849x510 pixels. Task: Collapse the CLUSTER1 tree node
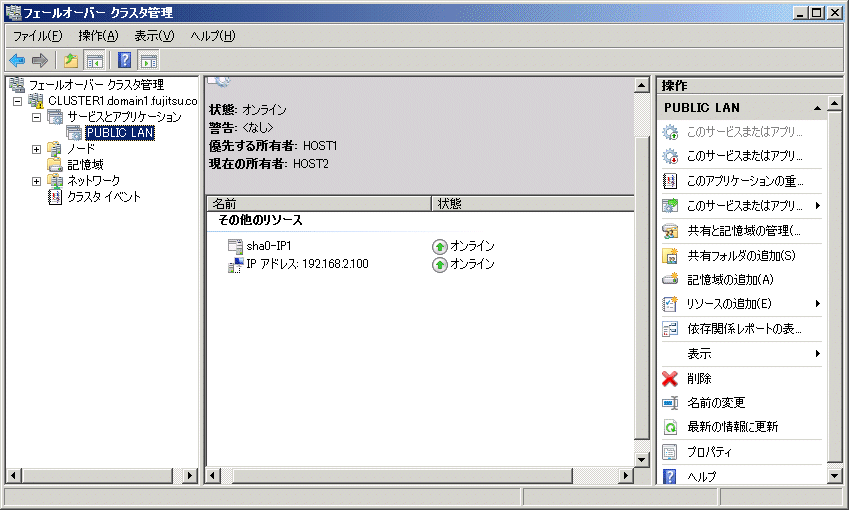coord(18,101)
